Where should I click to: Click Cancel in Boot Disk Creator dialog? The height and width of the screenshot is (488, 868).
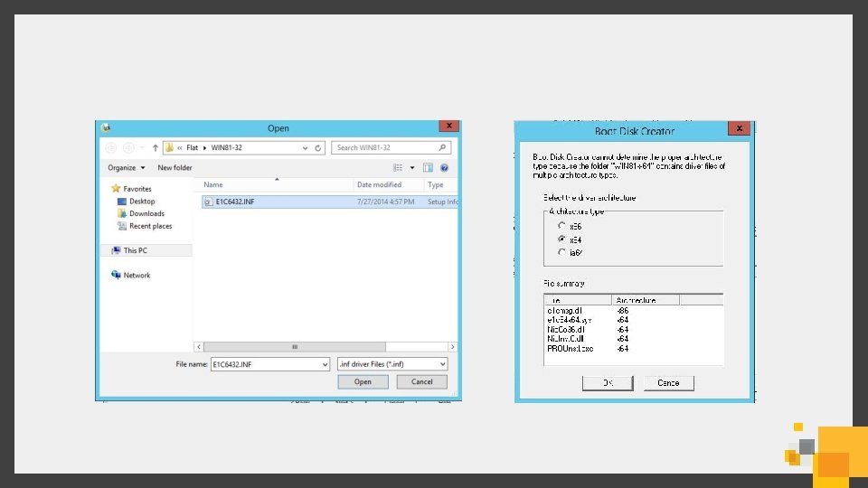[669, 383]
